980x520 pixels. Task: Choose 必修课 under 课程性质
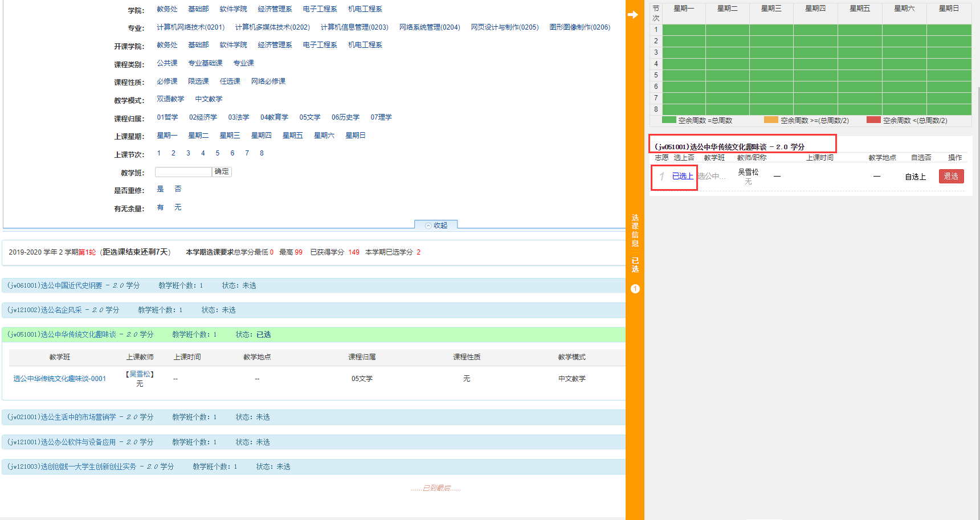pos(167,81)
